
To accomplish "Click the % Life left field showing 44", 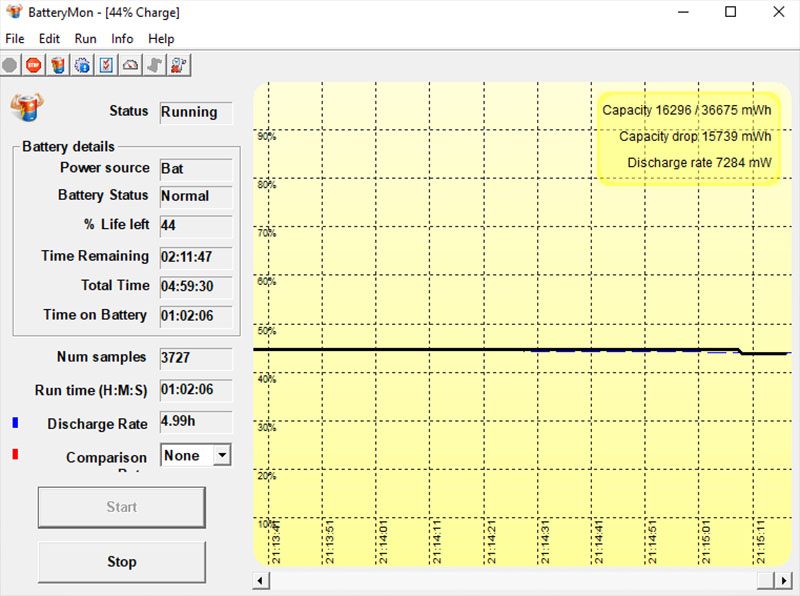I will coord(196,226).
